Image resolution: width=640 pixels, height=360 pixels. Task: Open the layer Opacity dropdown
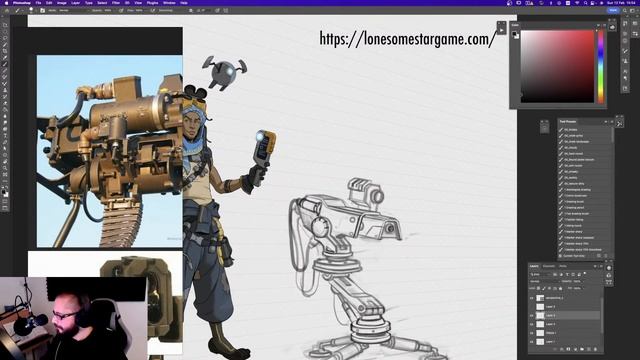click(x=578, y=281)
